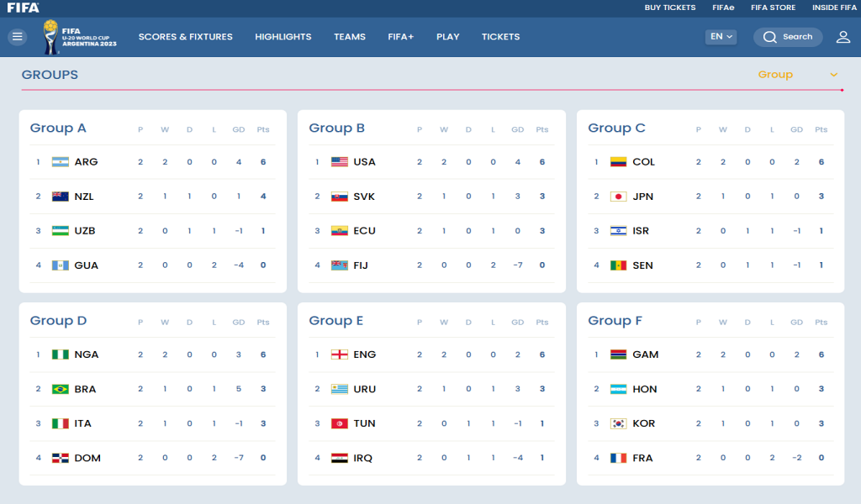Open the FIFA+ menu item
This screenshot has height=504, width=861.
[401, 37]
